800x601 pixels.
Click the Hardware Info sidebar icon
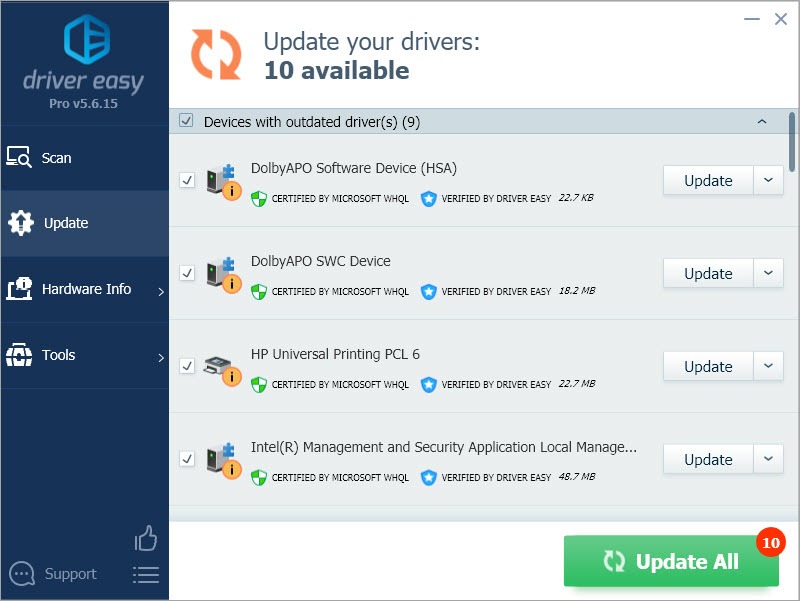(x=20, y=289)
